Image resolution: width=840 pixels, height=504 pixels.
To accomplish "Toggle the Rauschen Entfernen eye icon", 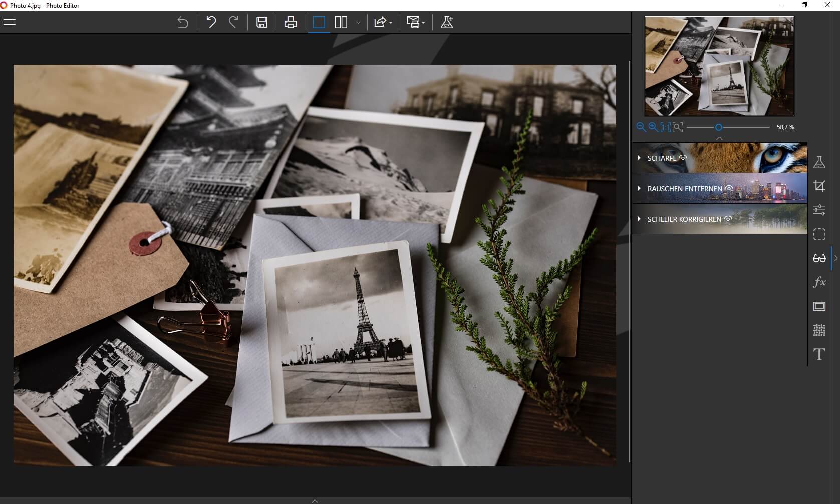I will tap(729, 188).
